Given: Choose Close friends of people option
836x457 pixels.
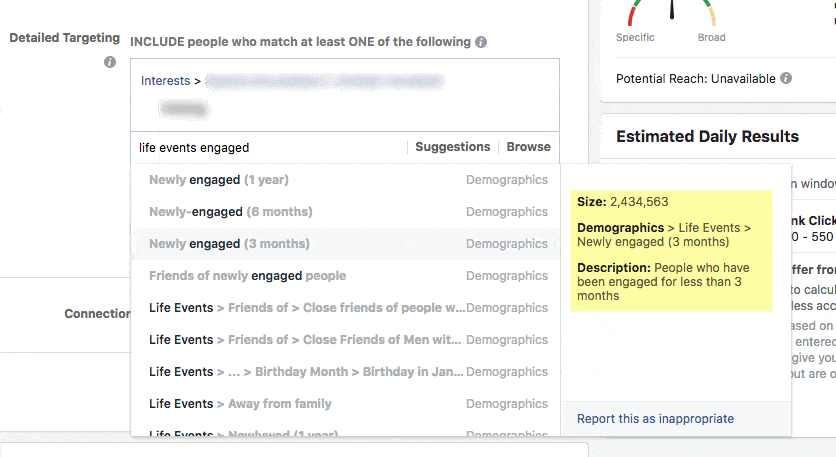Looking at the screenshot, I should click(307, 308).
